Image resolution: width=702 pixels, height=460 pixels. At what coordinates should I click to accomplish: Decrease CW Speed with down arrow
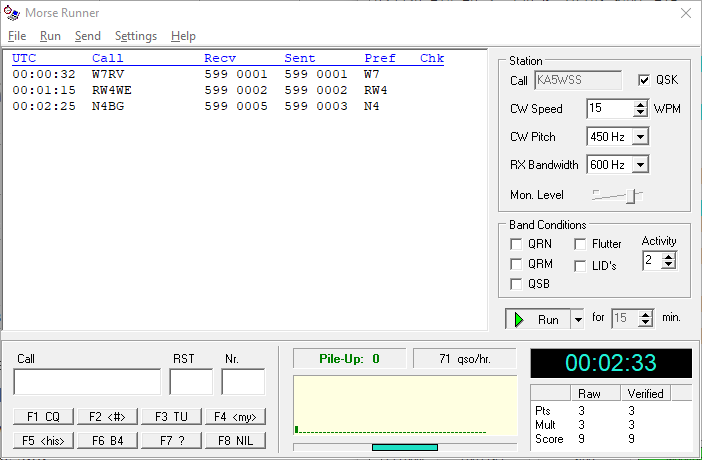641,113
